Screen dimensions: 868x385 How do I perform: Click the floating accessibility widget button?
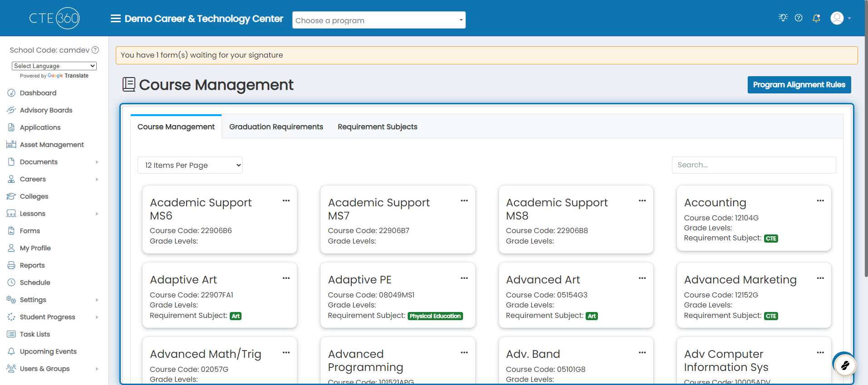click(x=845, y=365)
